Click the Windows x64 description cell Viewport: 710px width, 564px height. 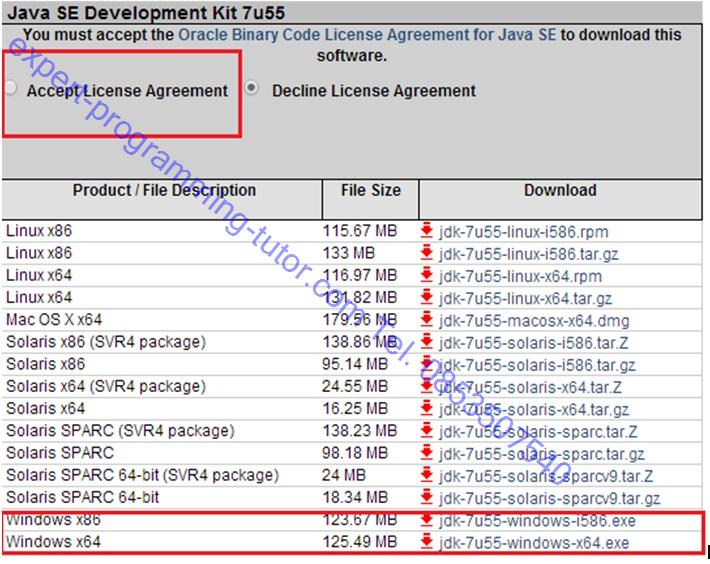pos(53,541)
